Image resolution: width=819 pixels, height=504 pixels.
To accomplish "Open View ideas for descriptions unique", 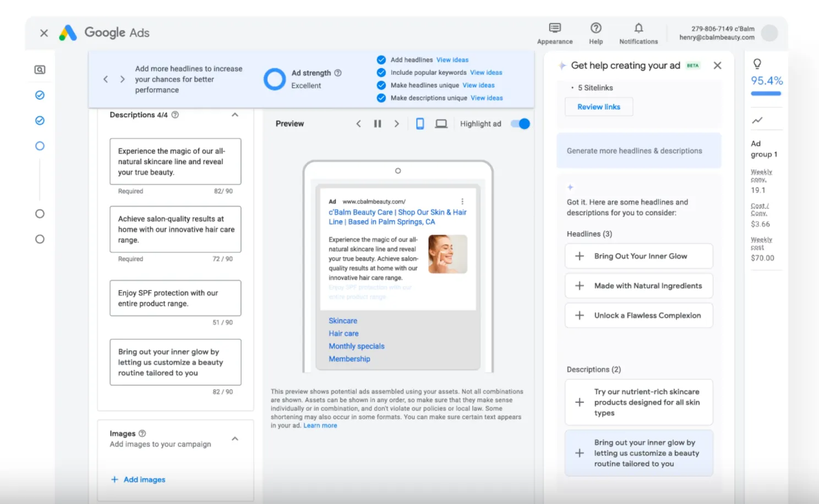I will click(x=487, y=98).
